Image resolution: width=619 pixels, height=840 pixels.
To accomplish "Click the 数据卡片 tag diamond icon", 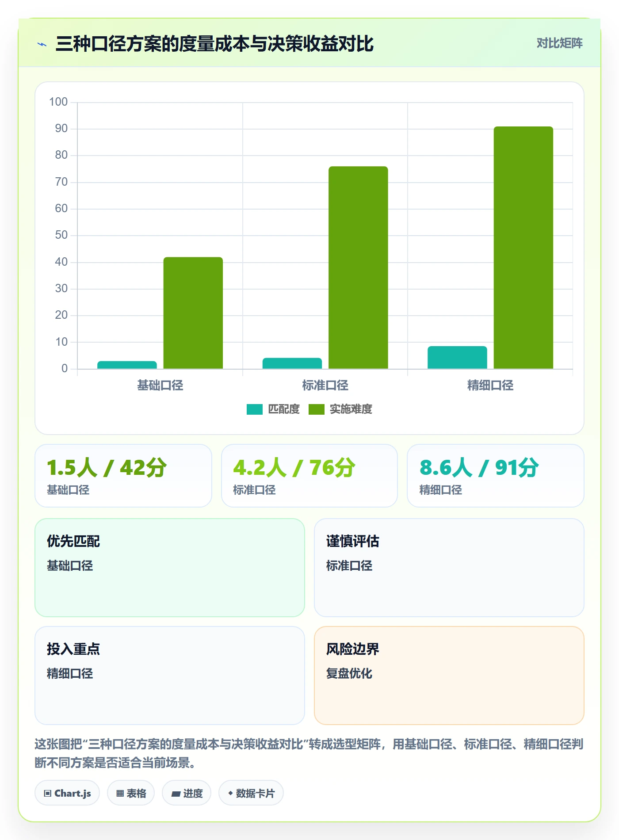I will [230, 793].
